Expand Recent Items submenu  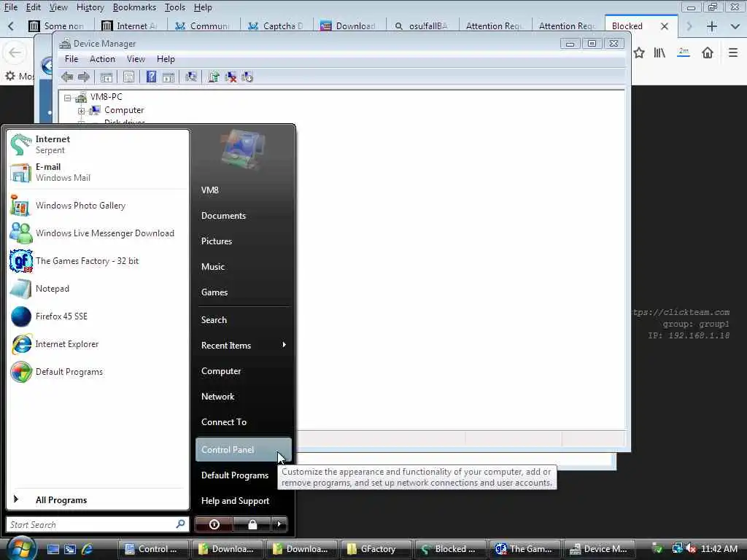point(244,345)
